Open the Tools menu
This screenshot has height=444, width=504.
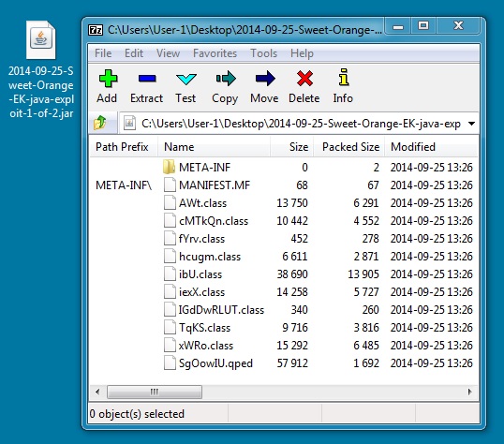coord(263,53)
